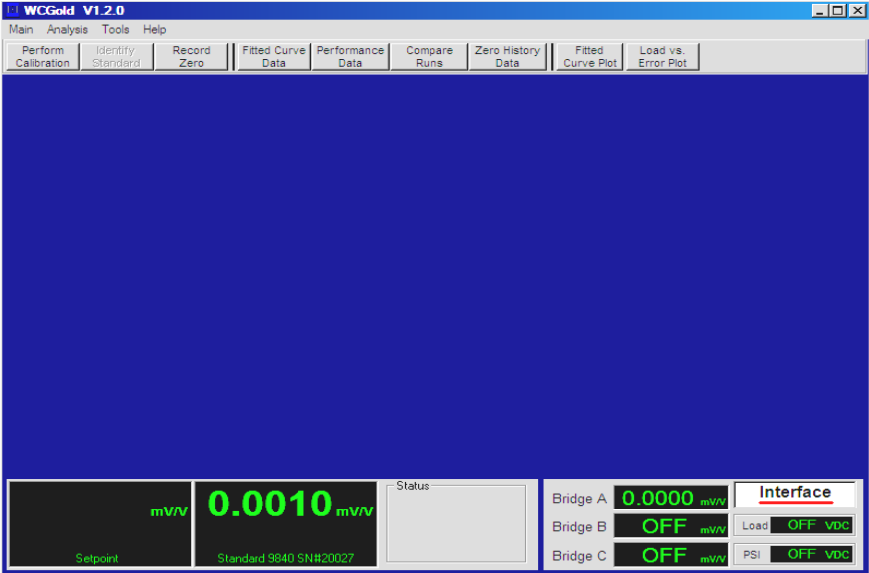Display the Fitted Curve Plot
This screenshot has height=573, width=869.
click(589, 57)
